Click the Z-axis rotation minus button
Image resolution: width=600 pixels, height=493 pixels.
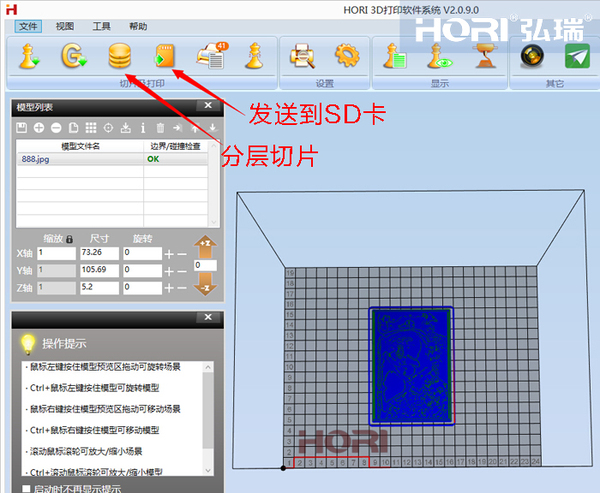[182, 288]
